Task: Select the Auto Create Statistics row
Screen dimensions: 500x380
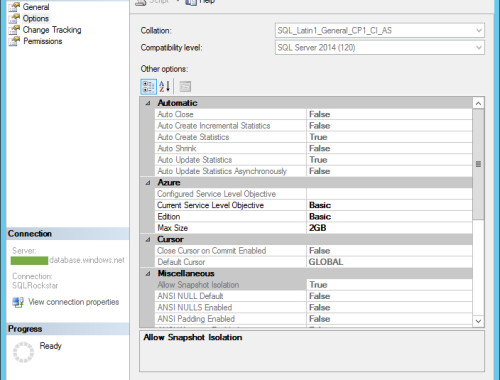Action: [x=313, y=137]
